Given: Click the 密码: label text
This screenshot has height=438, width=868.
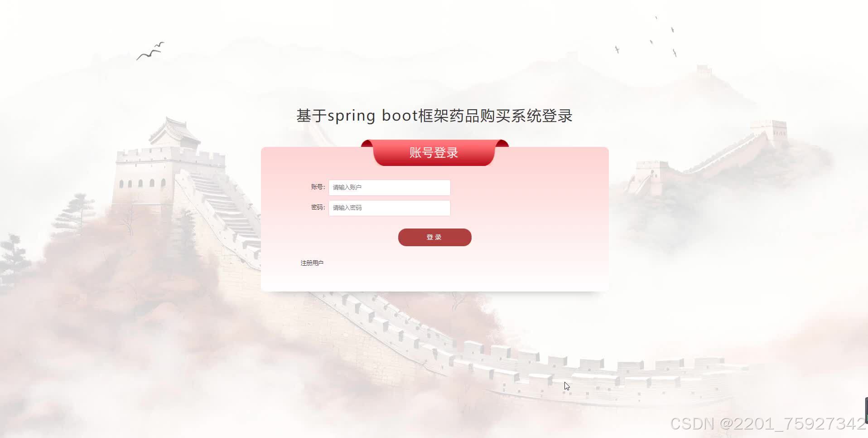Looking at the screenshot, I should pos(318,207).
